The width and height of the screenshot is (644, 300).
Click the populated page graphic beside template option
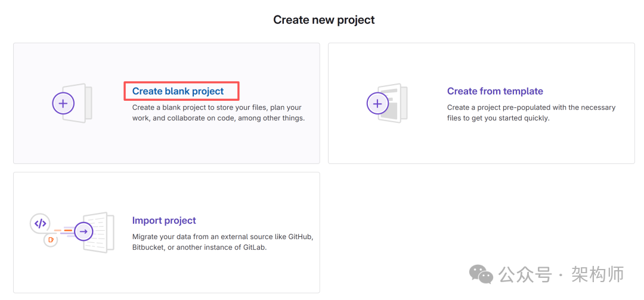397,103
